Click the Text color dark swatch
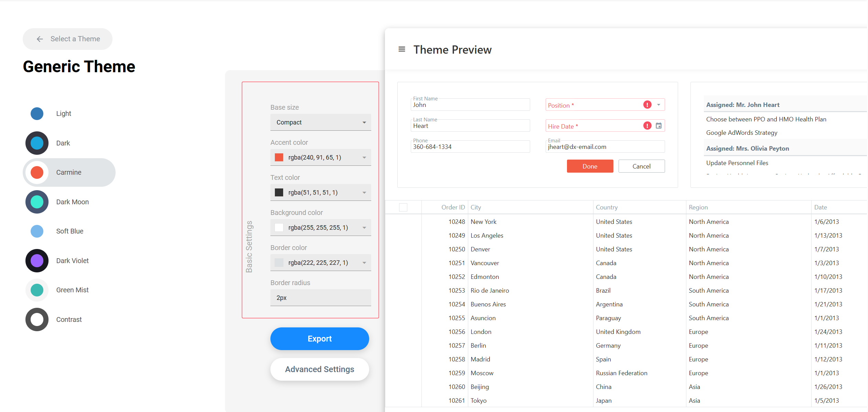Screen dimensions: 868x412 [x=279, y=193]
